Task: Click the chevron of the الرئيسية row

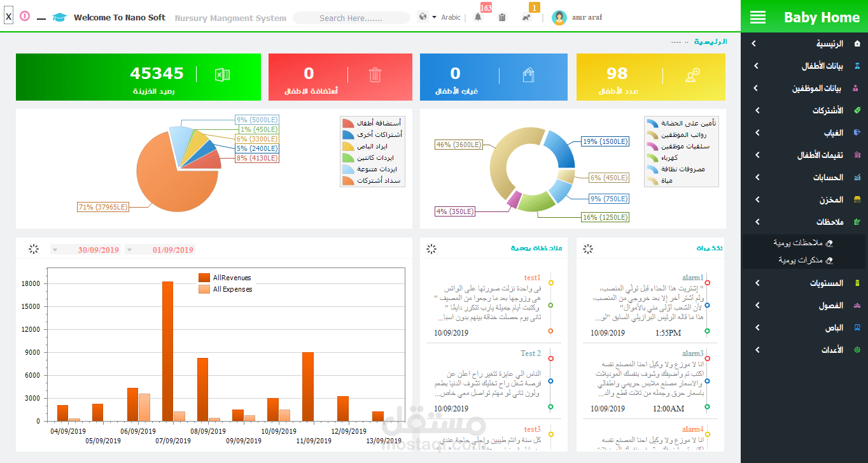Action: tap(754, 43)
